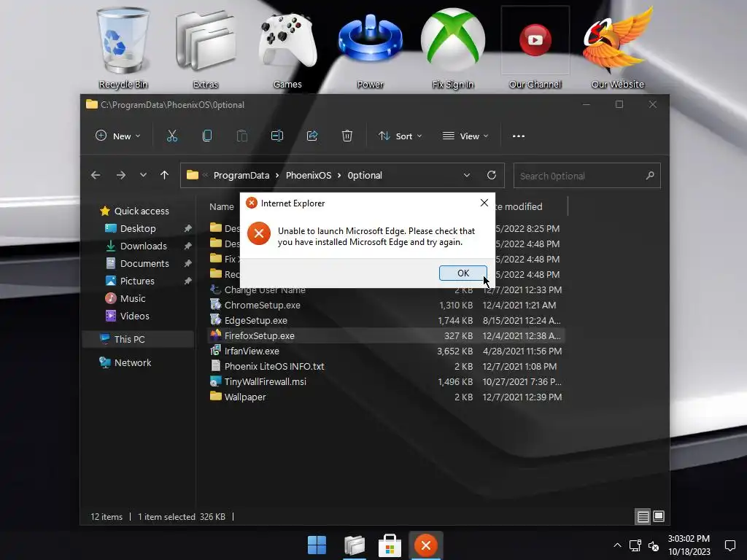
Task: Click the Delete trash icon in Explorer toolbar
Action: tap(347, 136)
